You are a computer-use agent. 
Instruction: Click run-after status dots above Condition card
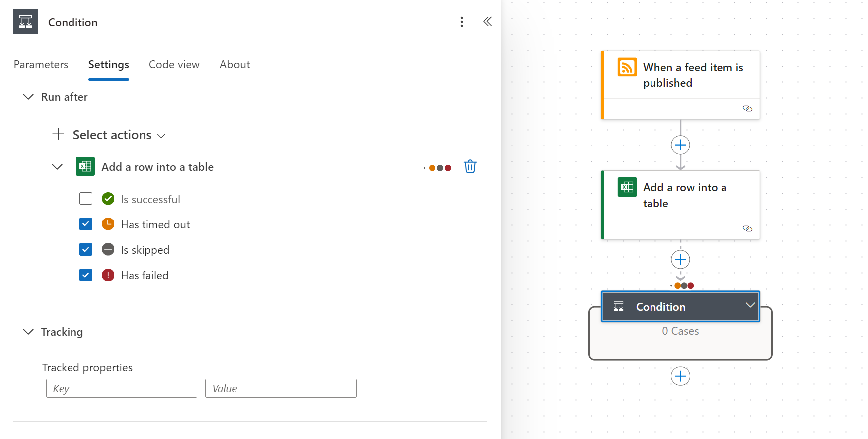682,285
